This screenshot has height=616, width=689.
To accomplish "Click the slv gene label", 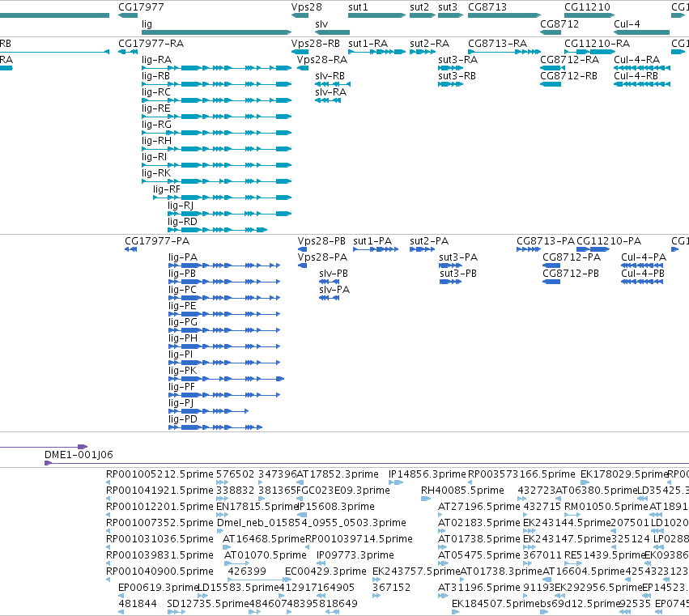I will pos(321,23).
